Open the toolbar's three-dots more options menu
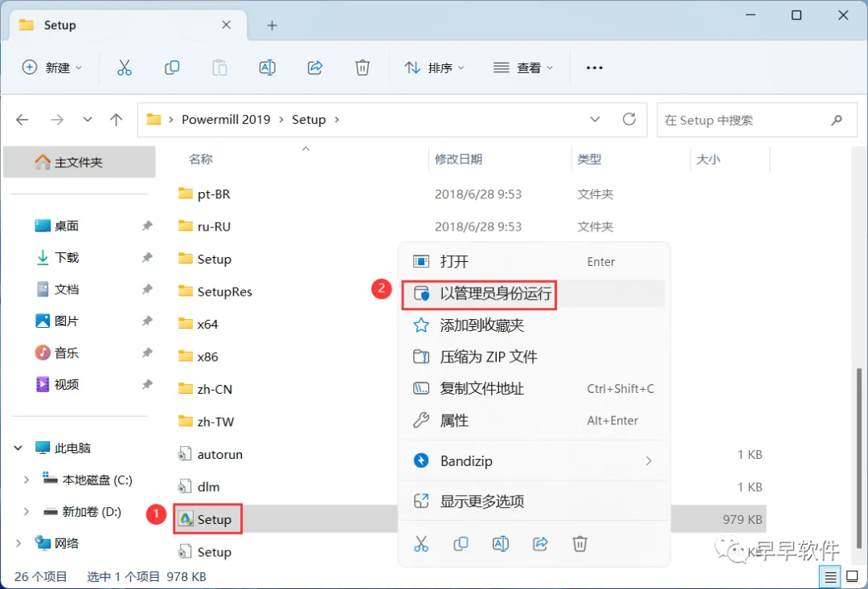This screenshot has width=868, height=589. coord(595,67)
